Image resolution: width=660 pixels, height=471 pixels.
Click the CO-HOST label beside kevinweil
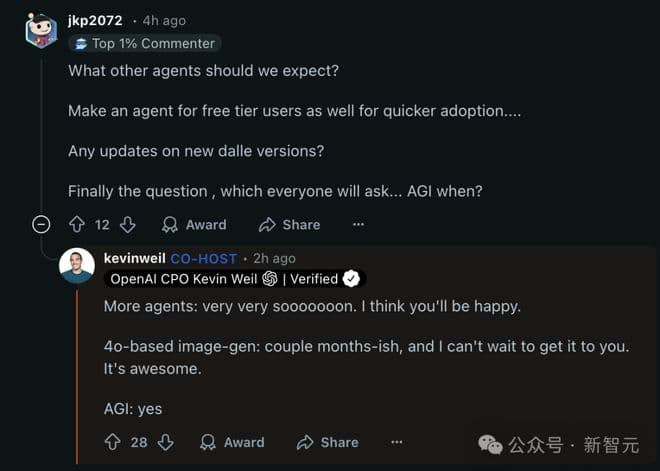204,258
